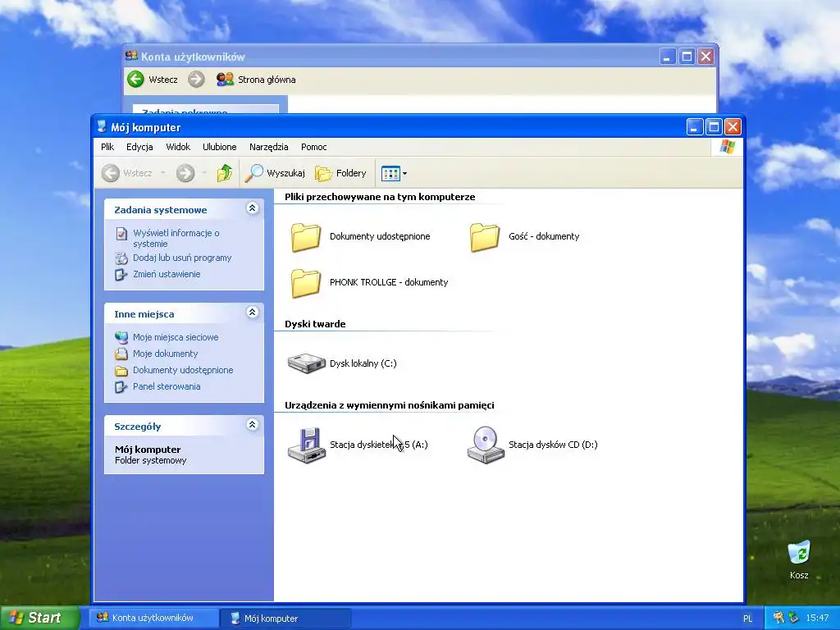Screen dimensions: 840x630
Task: Open the Ulubione menu
Action: pos(220,147)
